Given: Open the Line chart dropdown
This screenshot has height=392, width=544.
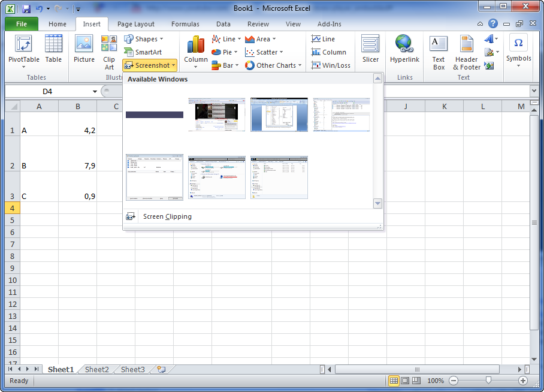Looking at the screenshot, I should 226,39.
